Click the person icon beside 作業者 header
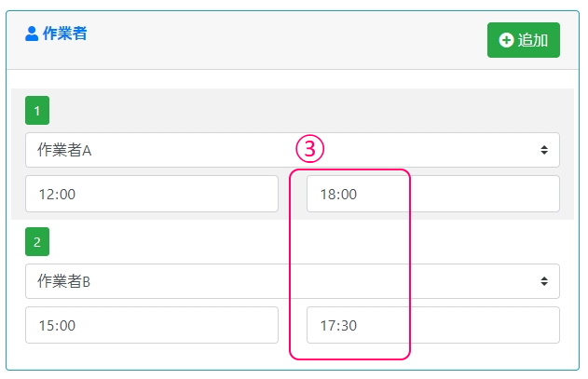The width and height of the screenshot is (588, 379). [32, 34]
